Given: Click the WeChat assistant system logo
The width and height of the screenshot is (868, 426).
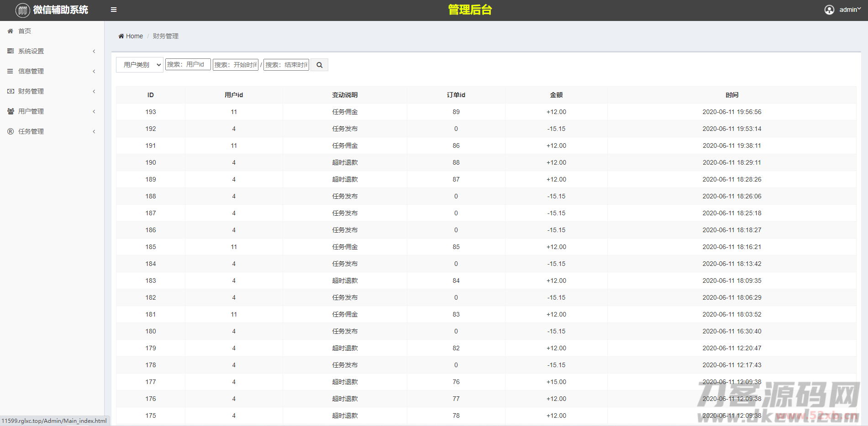Looking at the screenshot, I should 22,10.
